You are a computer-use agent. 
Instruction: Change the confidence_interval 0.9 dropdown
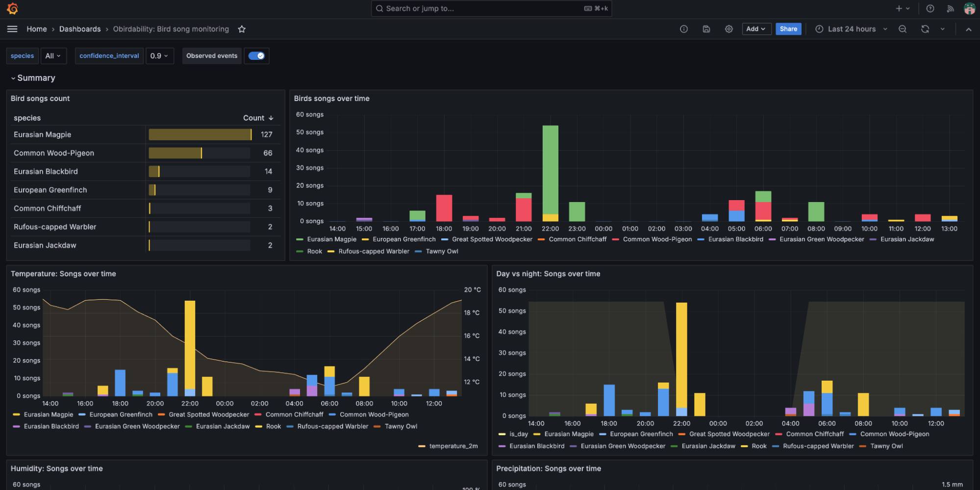click(160, 55)
